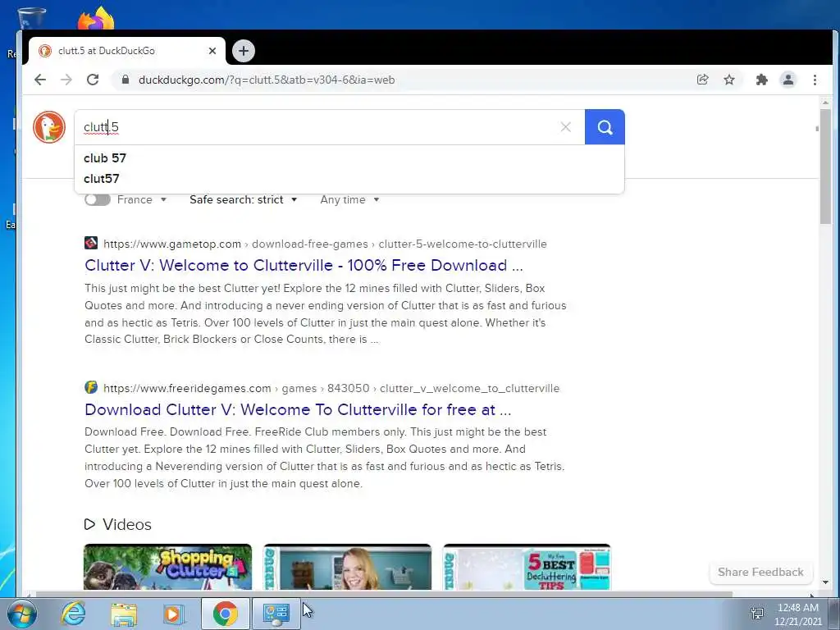Image resolution: width=840 pixels, height=630 pixels.
Task: Click the page vertical scrollbar thumb
Action: tap(825, 166)
